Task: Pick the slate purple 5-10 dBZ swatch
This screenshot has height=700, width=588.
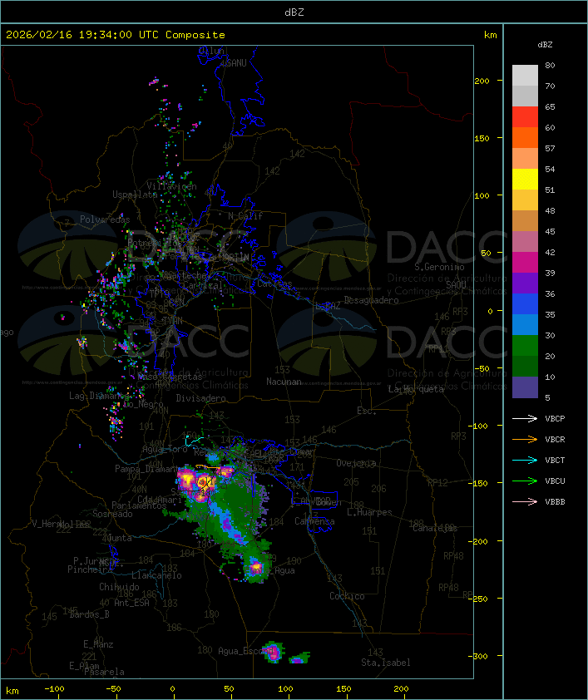Action: pyautogui.click(x=525, y=387)
